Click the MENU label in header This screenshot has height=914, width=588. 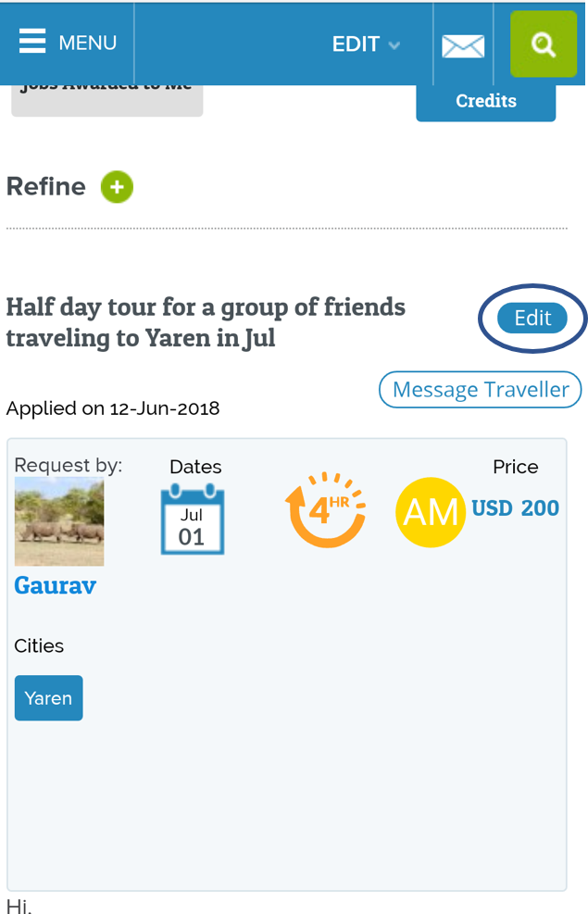(88, 43)
